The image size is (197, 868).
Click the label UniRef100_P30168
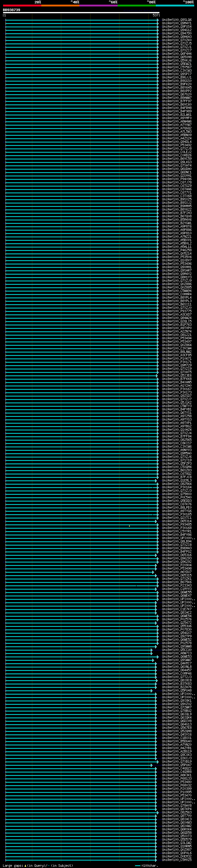click(176, 528)
